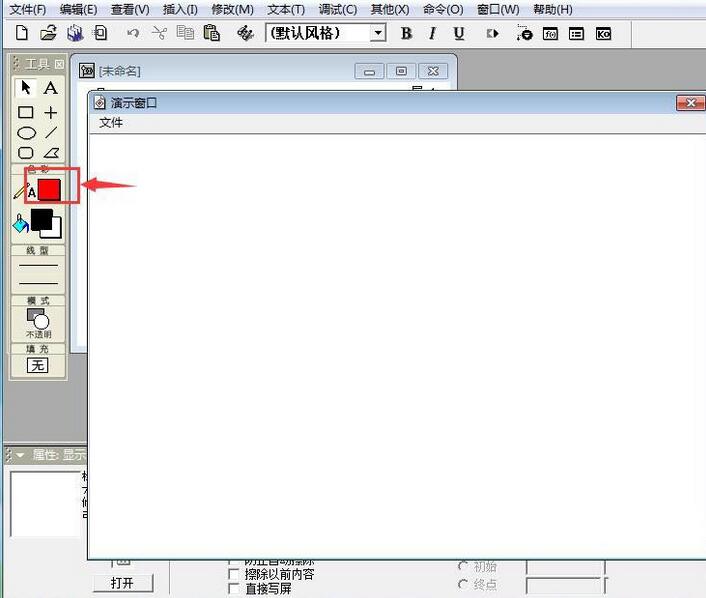Click the pencil line color icon
The width and height of the screenshot is (706, 598).
click(x=20, y=190)
